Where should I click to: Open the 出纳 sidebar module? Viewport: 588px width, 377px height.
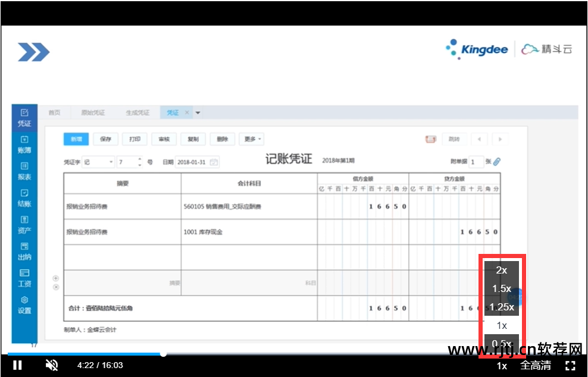[x=24, y=252]
